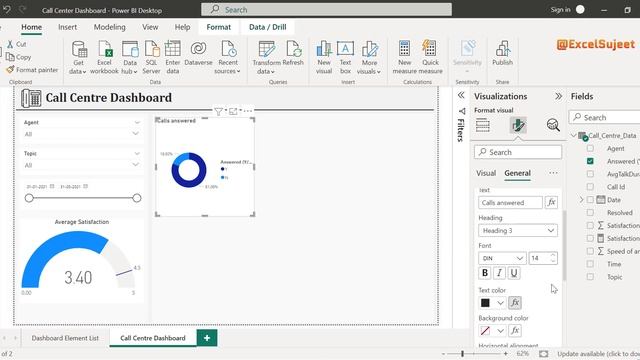Select Dataverse connector

[198, 53]
